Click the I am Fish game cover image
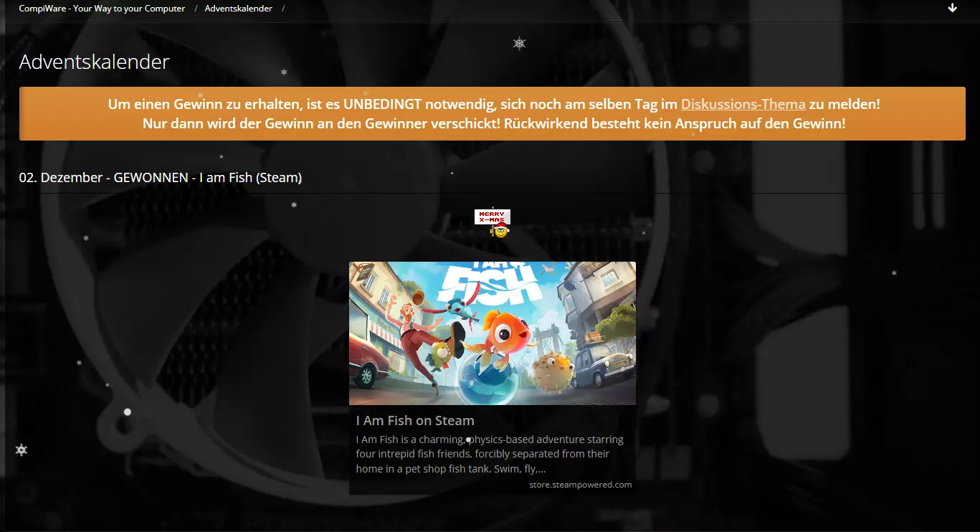Viewport: 980px width, 532px height. [x=492, y=333]
